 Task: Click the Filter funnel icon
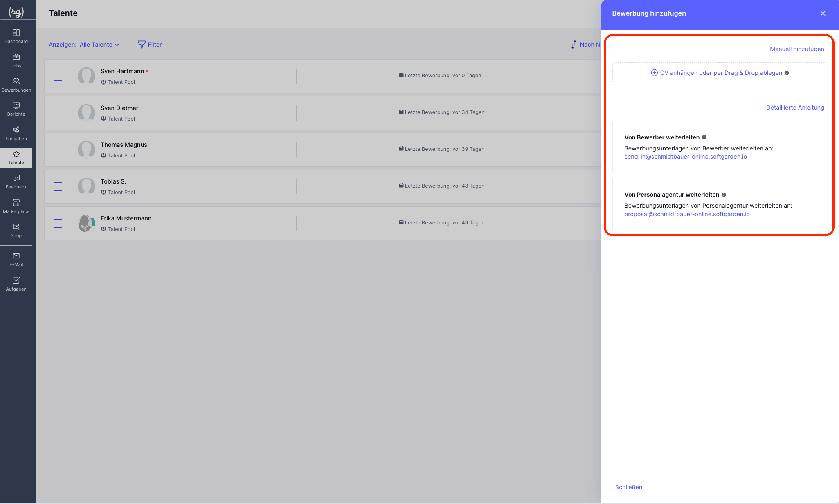tap(142, 45)
